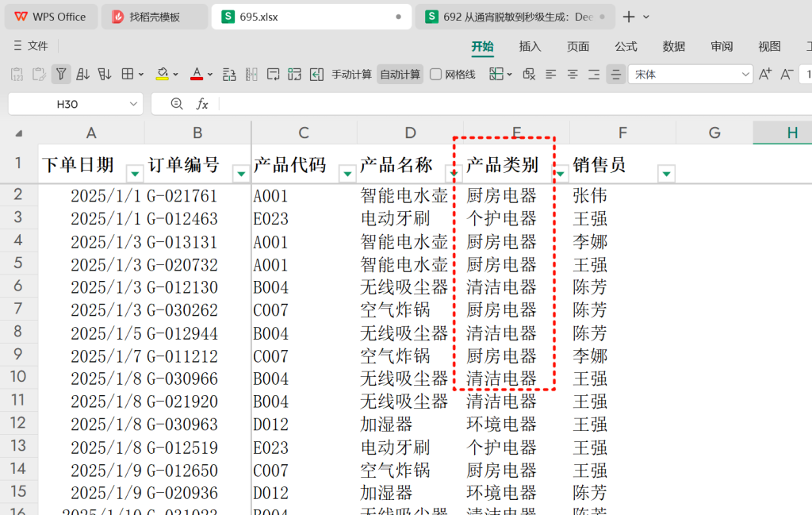Switch to the 视图 ribbon tab

tap(769, 47)
